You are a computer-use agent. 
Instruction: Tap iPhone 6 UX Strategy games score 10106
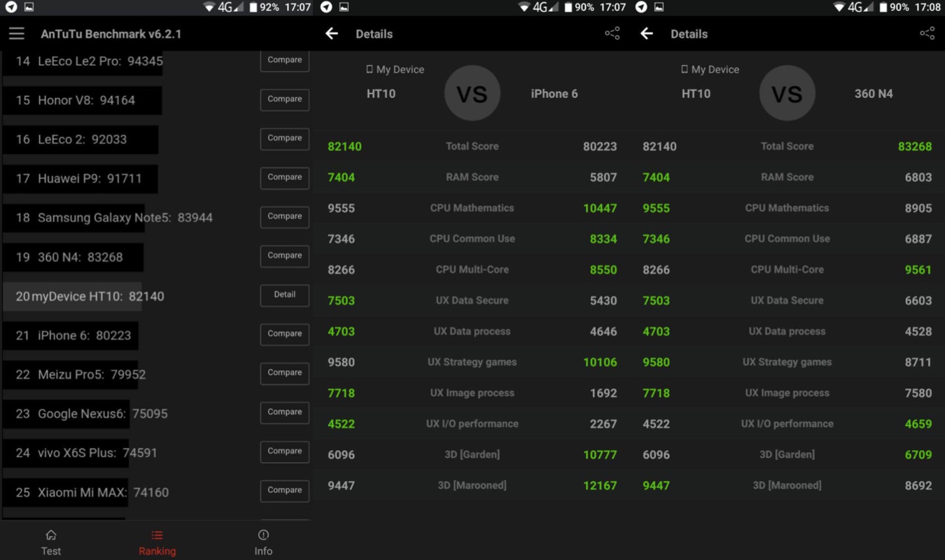(x=600, y=362)
